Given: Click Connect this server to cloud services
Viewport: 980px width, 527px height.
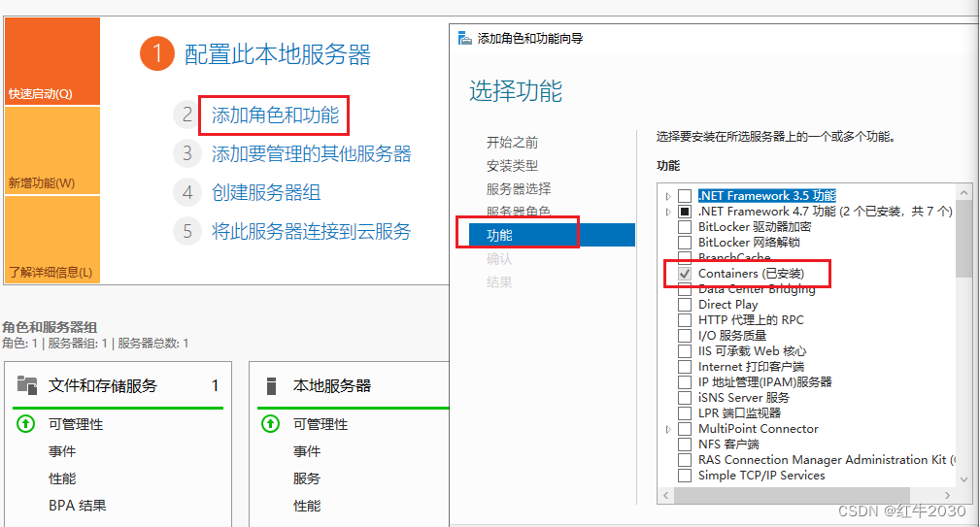Looking at the screenshot, I should pos(311,231).
